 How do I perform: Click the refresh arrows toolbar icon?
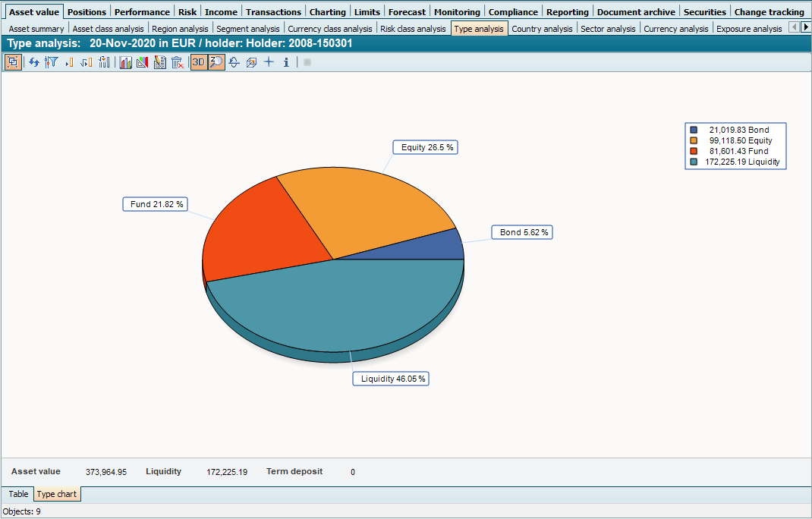[34, 62]
